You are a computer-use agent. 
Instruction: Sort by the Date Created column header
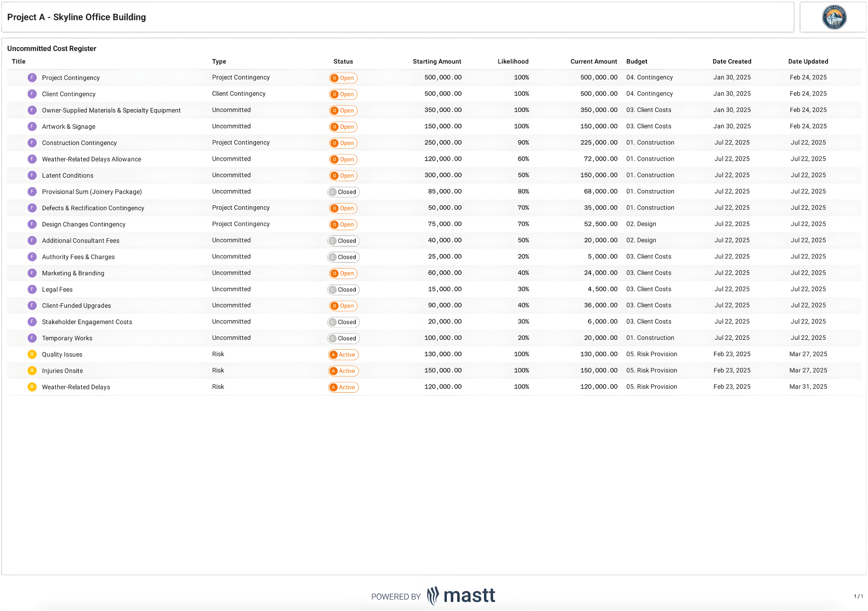pyautogui.click(x=732, y=61)
